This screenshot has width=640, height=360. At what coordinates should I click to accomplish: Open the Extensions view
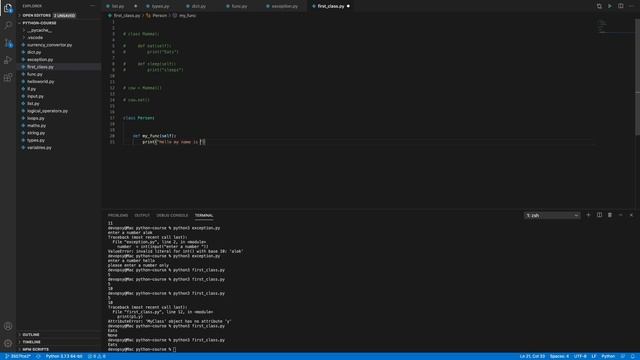click(8, 78)
